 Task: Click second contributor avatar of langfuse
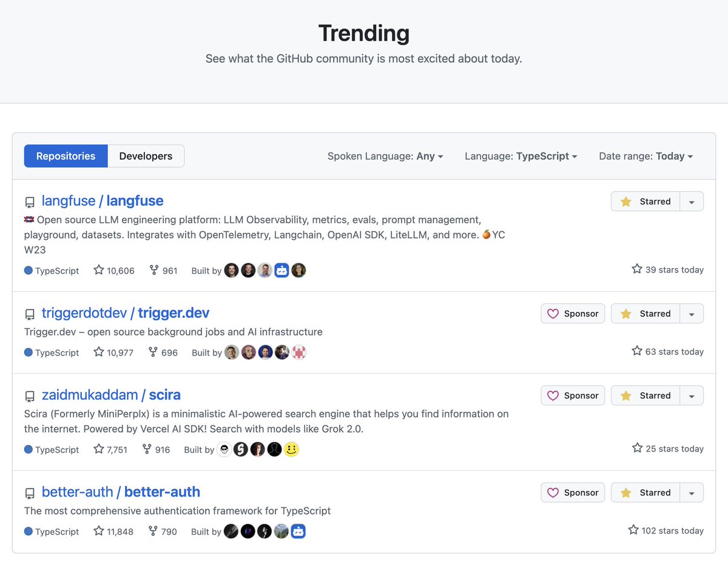pyautogui.click(x=248, y=270)
